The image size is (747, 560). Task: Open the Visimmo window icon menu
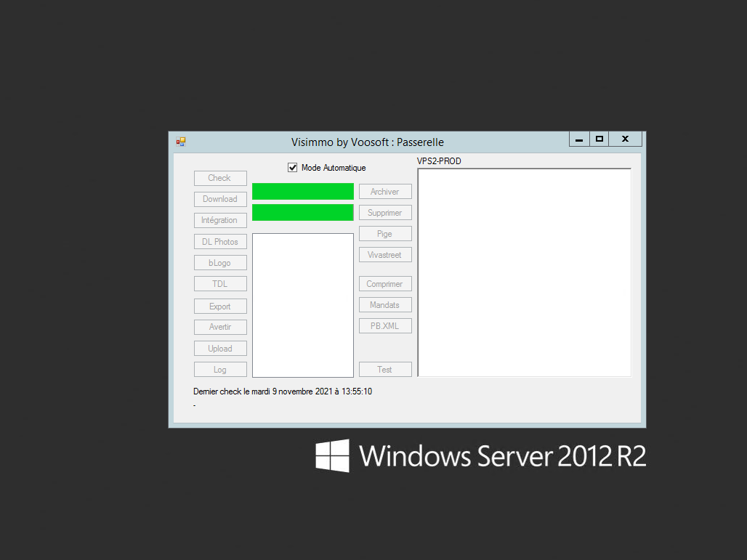click(180, 142)
